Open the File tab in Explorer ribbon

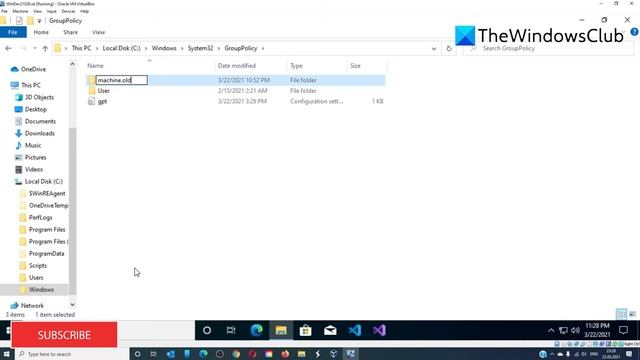13,32
